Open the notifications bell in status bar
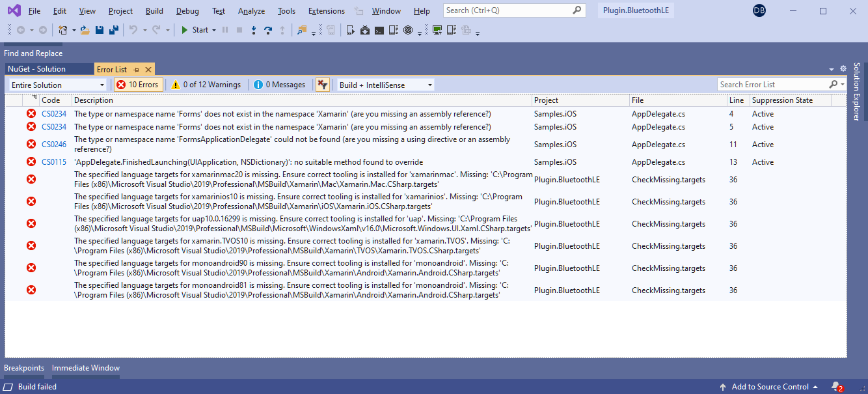868x394 pixels. [837, 387]
